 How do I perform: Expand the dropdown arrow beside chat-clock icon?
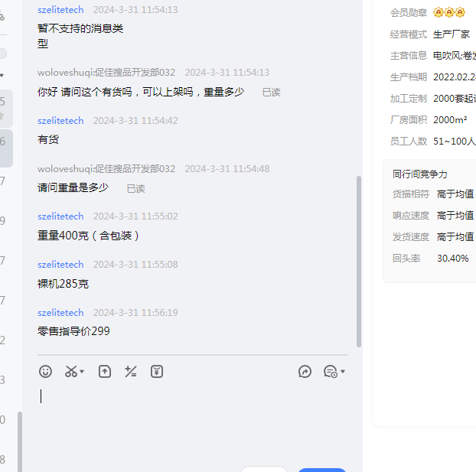coord(343,372)
